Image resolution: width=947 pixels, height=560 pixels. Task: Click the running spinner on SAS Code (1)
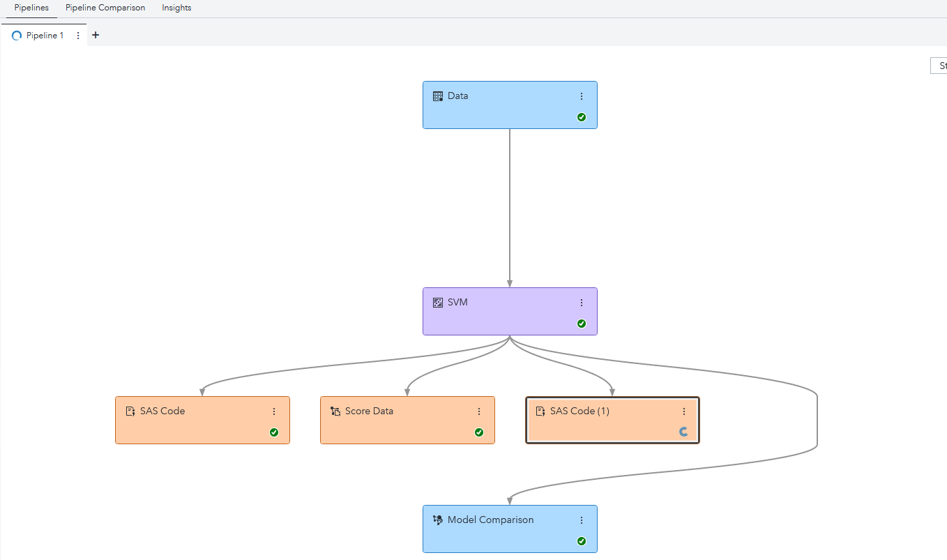click(x=683, y=432)
